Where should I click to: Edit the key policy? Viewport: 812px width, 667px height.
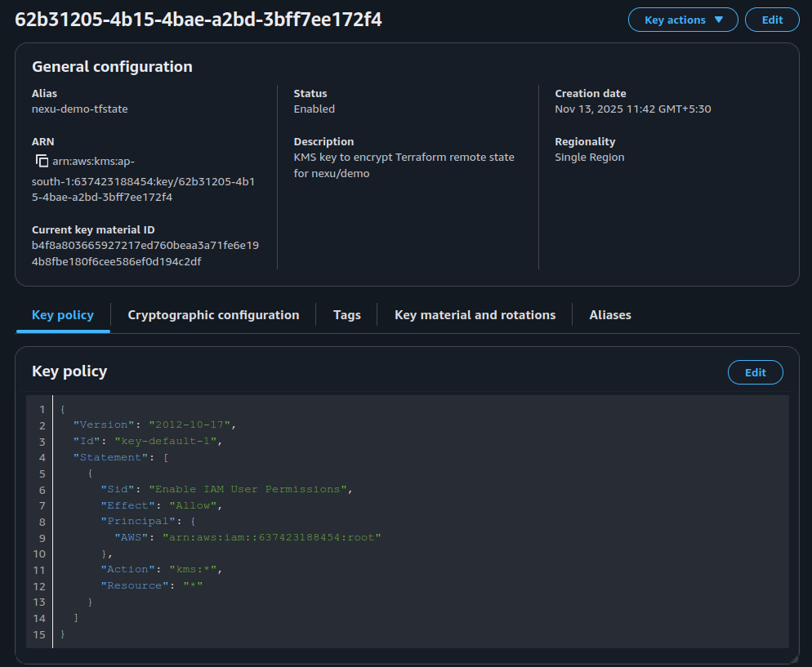tap(755, 372)
